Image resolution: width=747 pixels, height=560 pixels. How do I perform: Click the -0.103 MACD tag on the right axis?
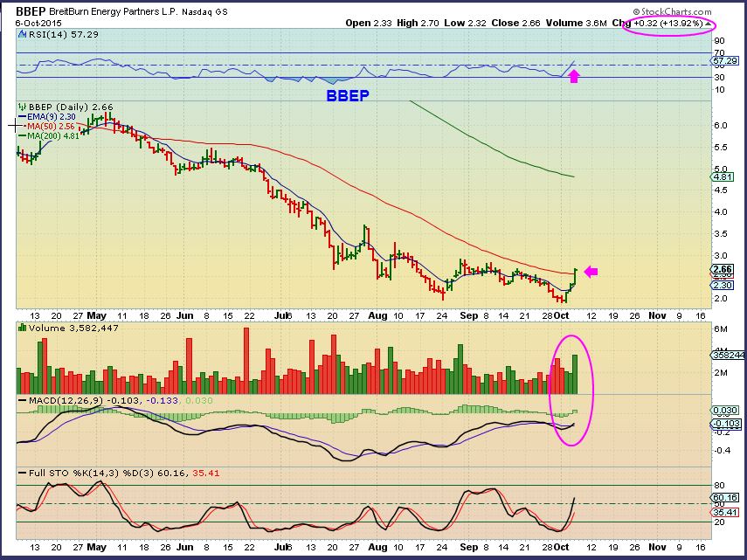click(726, 424)
